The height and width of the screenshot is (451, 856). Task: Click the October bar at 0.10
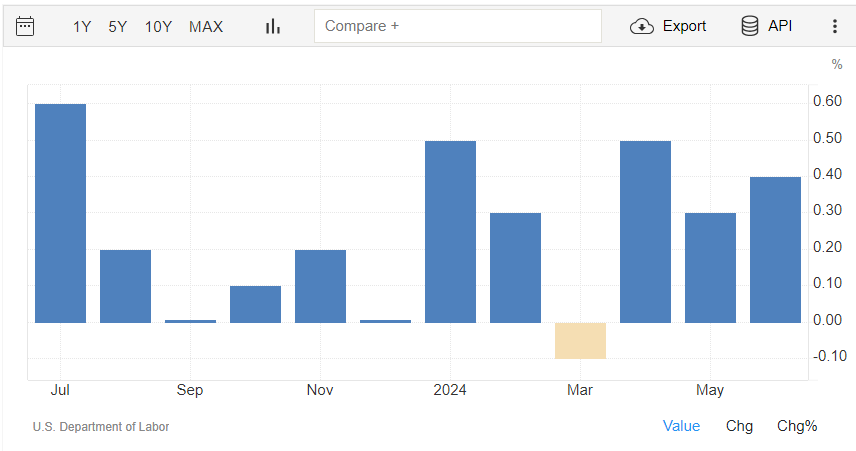coord(255,305)
